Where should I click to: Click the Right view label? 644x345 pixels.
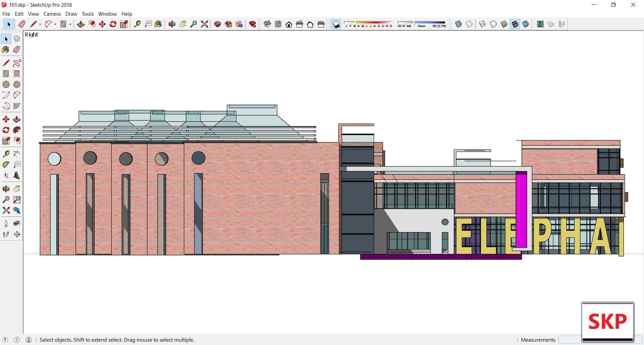tap(32, 34)
